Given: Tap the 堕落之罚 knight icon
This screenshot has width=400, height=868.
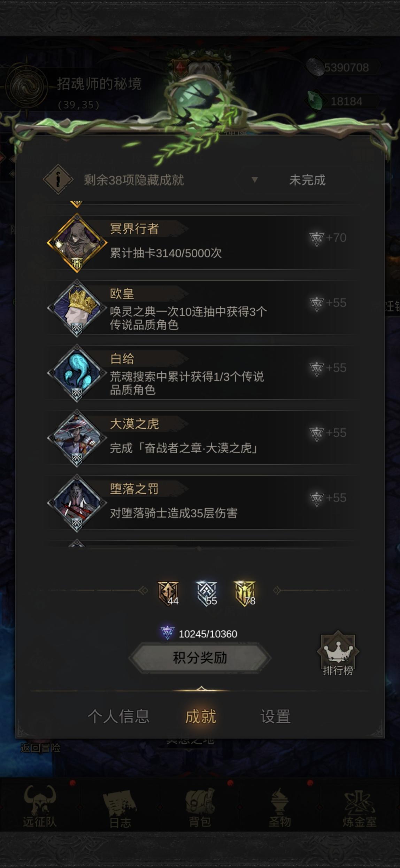Looking at the screenshot, I should click(77, 503).
